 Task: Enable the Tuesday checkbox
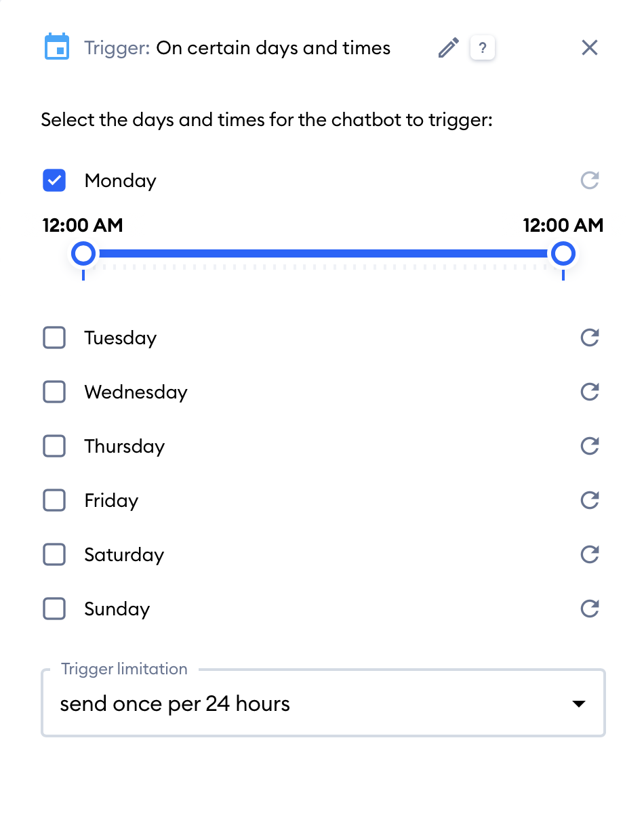[x=54, y=337]
